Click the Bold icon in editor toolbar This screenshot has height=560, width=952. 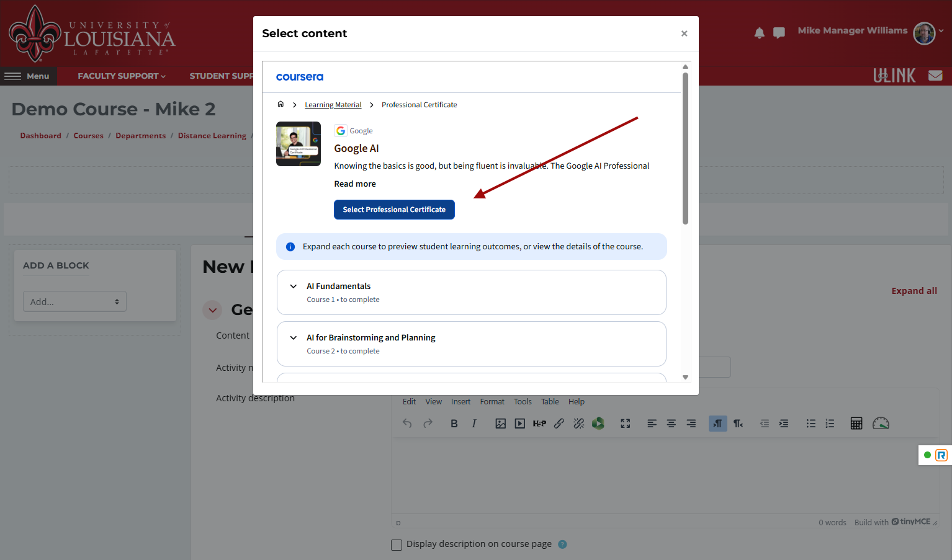pyautogui.click(x=454, y=424)
